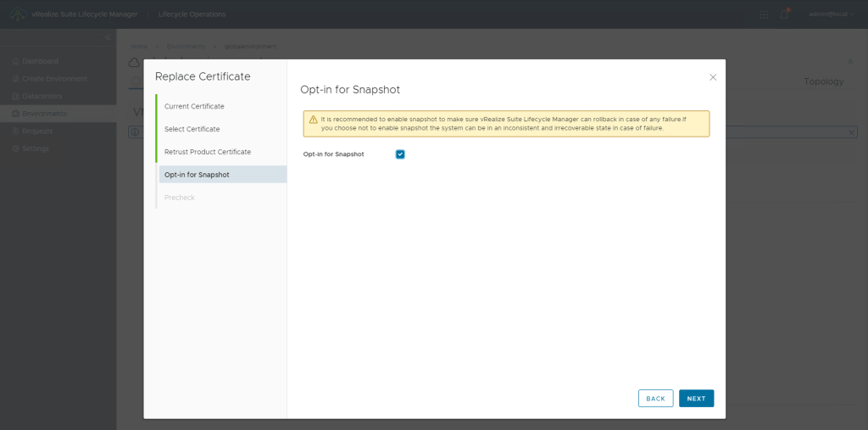Collapse the environment panel with up chevron
The image size is (868, 430).
pos(850,62)
